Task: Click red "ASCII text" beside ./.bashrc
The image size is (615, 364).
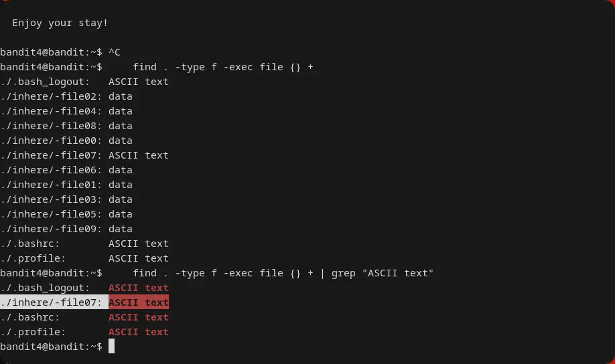Action: (x=138, y=317)
